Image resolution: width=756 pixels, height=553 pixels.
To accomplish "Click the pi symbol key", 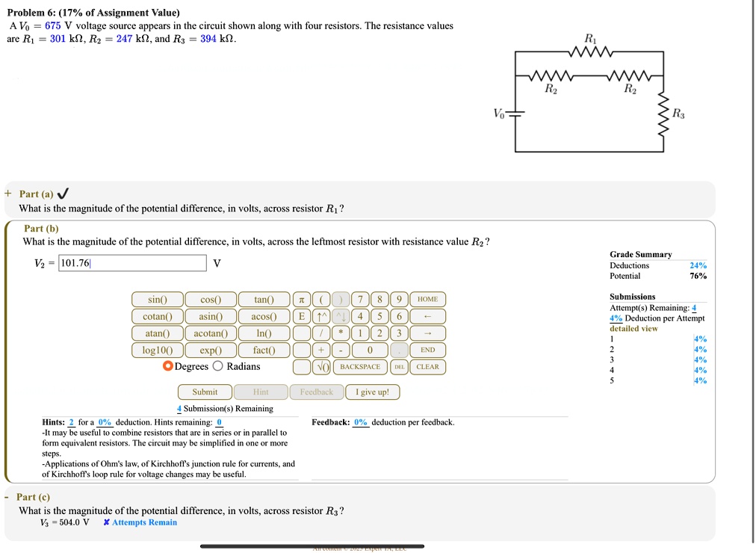I will pyautogui.click(x=301, y=300).
